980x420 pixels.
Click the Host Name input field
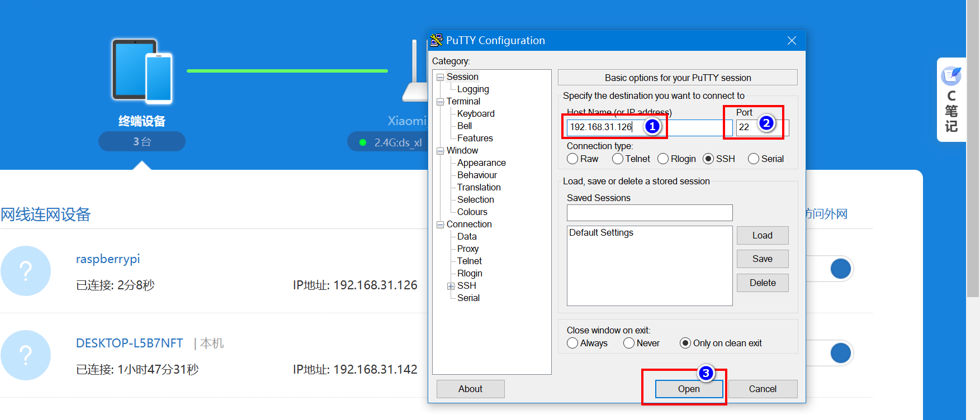coord(650,127)
